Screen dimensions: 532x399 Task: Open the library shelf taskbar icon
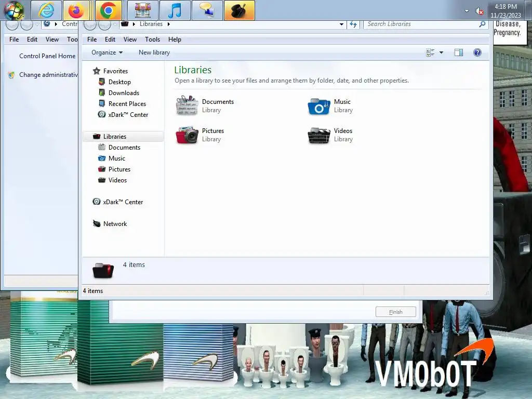pyautogui.click(x=143, y=10)
